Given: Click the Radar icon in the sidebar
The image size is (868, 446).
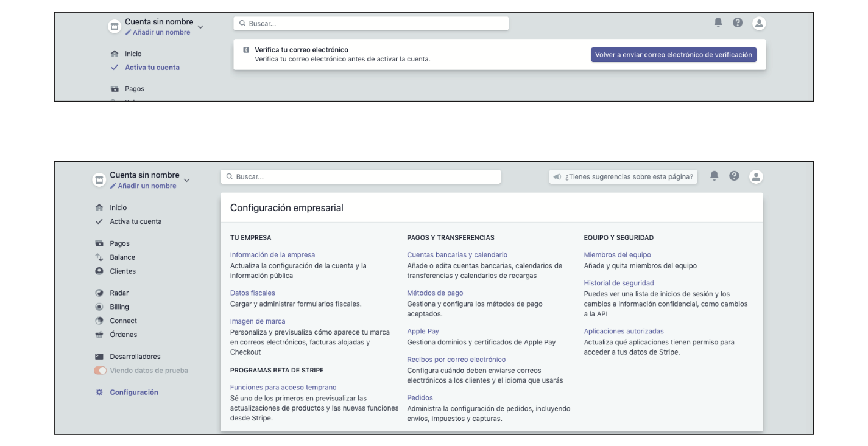Looking at the screenshot, I should click(99, 293).
